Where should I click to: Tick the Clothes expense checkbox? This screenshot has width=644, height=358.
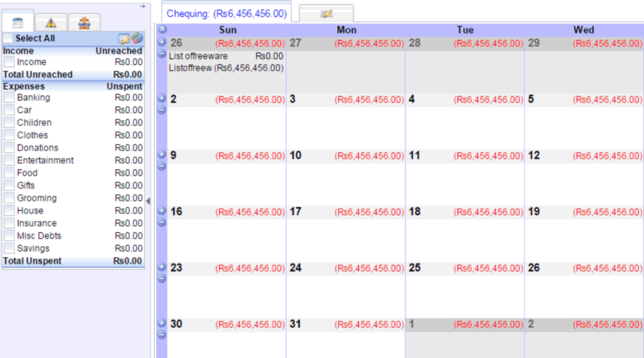(9, 135)
